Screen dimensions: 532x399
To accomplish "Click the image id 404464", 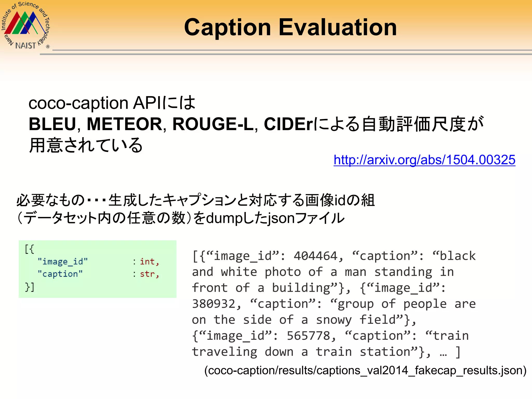I will pos(315,256).
